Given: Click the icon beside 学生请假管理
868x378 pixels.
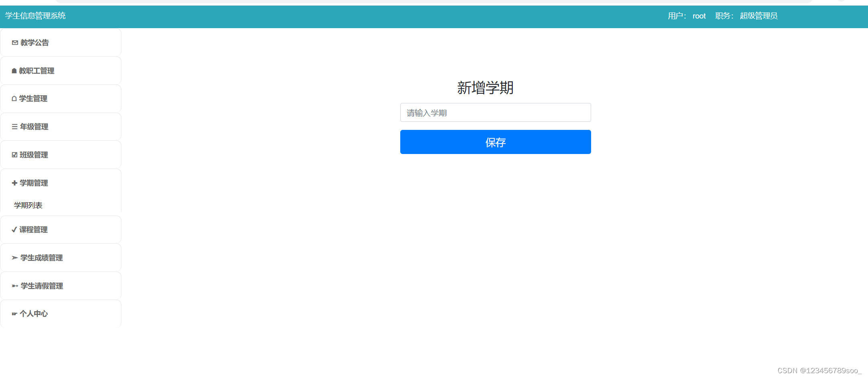Looking at the screenshot, I should point(15,286).
